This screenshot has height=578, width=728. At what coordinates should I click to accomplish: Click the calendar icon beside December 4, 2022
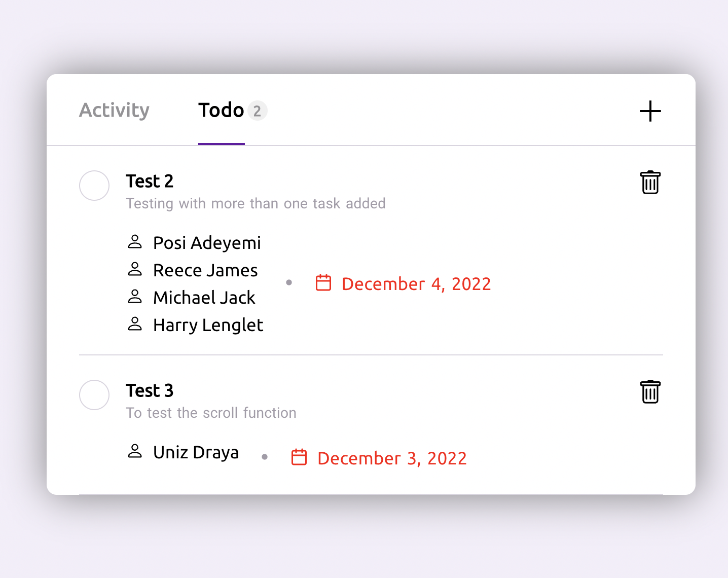coord(323,283)
